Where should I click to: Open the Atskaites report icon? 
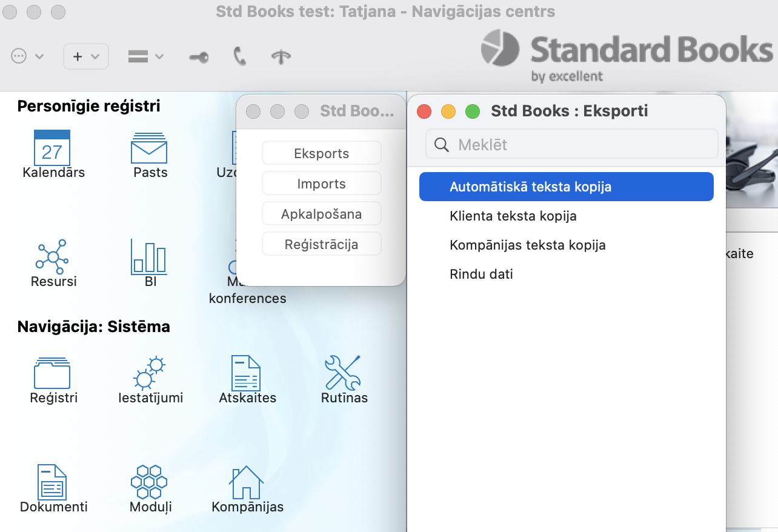[247, 373]
